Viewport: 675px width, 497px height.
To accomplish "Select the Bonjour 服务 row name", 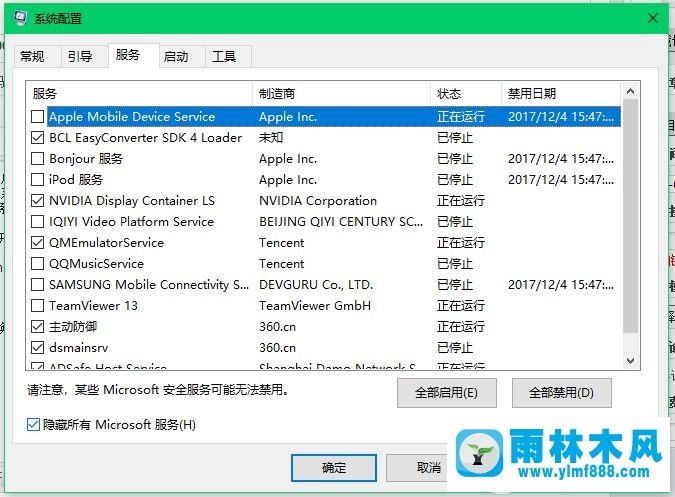I will [86, 159].
